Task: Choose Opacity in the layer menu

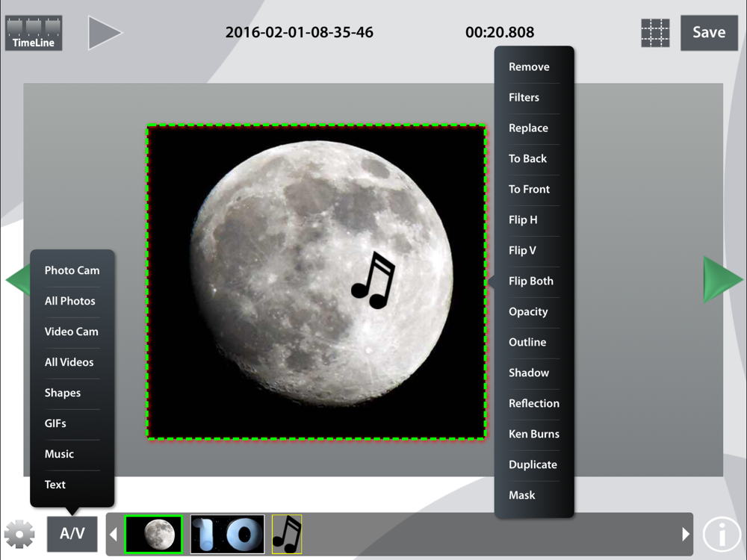Action: click(528, 311)
